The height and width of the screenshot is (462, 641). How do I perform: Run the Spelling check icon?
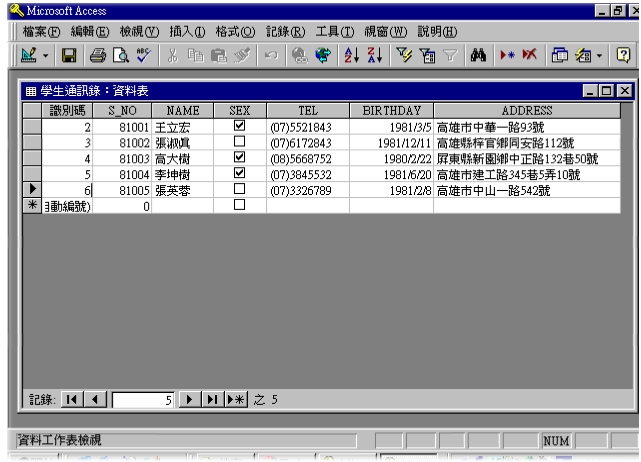pyautogui.click(x=144, y=55)
